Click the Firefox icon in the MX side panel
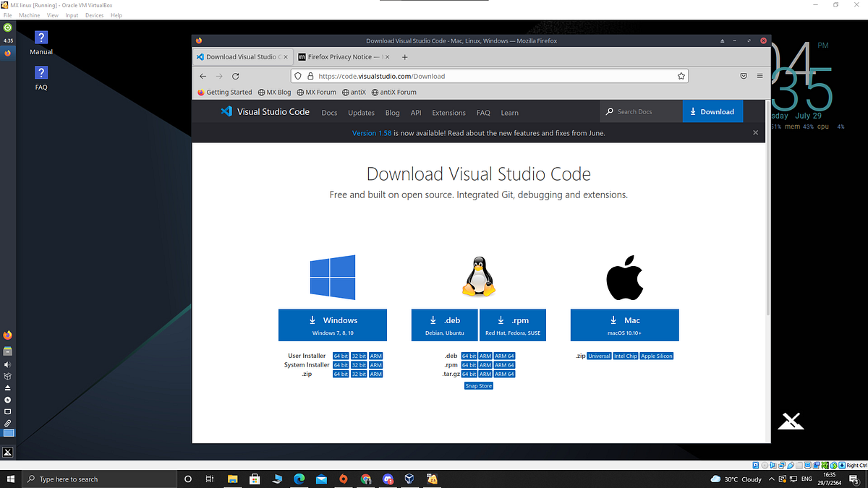 pos(7,335)
